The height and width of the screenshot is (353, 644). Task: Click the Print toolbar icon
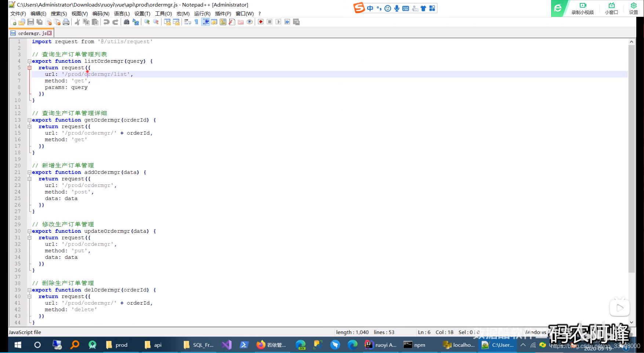point(66,22)
